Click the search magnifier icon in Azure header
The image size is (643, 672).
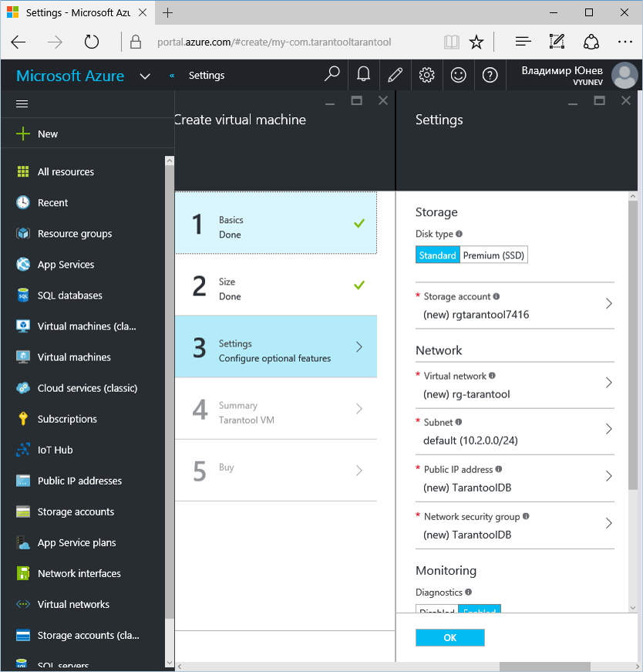click(332, 75)
